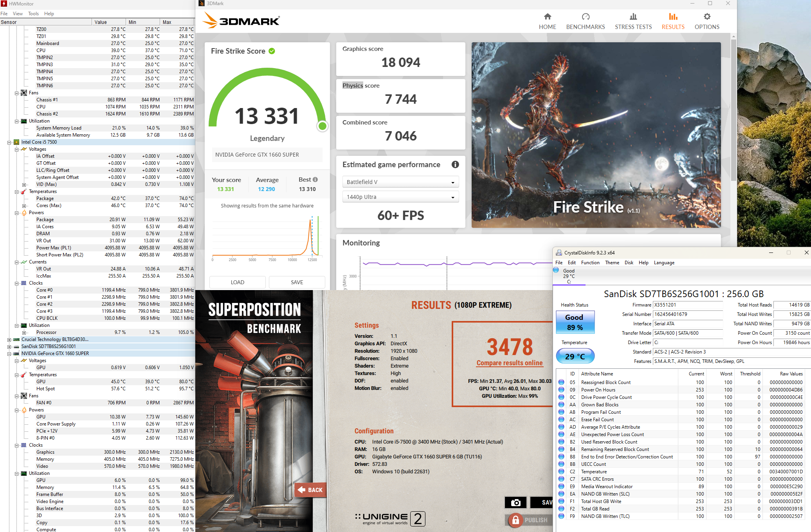Screen dimensions: 811x532
Task: Click the 3DMark window vertical scrollbar
Action: click(x=734, y=110)
